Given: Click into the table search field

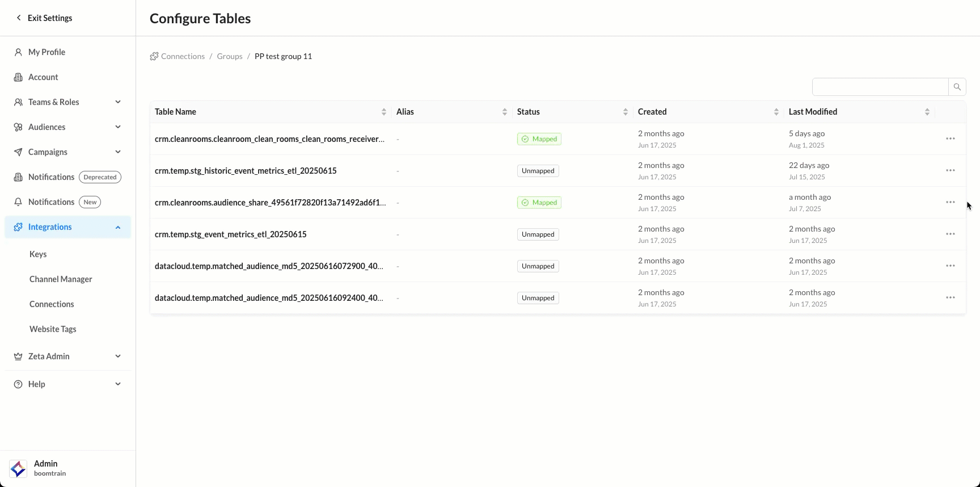Looking at the screenshot, I should point(880,87).
